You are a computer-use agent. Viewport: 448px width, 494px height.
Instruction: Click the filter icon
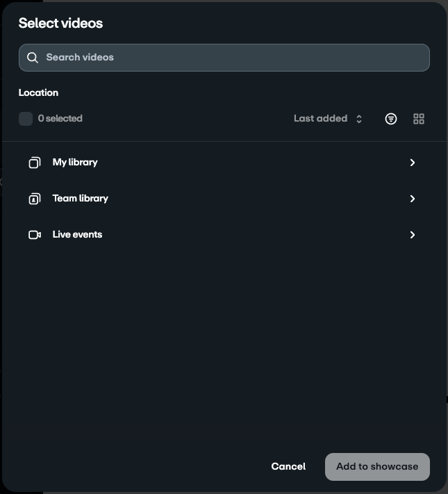pyautogui.click(x=391, y=119)
